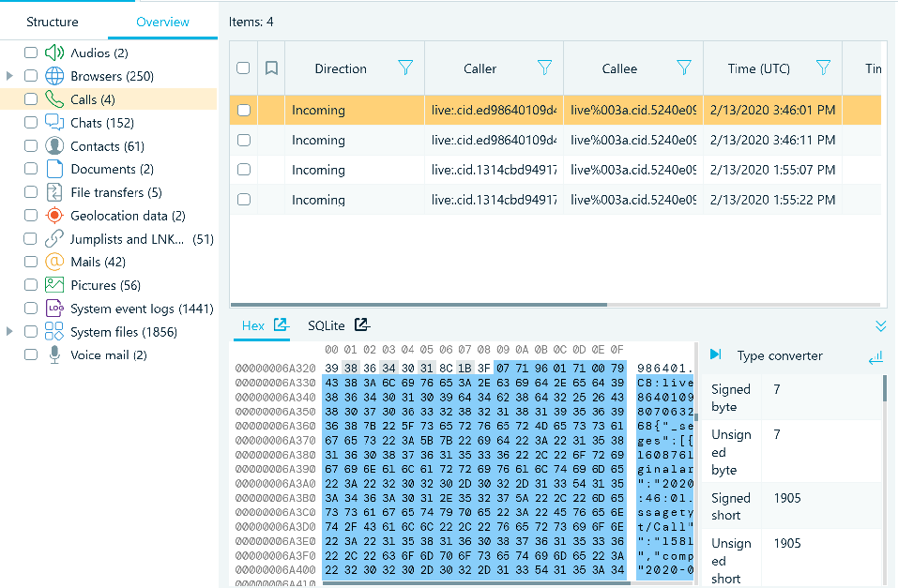Open SQLite view in external window
This screenshot has height=588, width=898.
click(x=362, y=325)
